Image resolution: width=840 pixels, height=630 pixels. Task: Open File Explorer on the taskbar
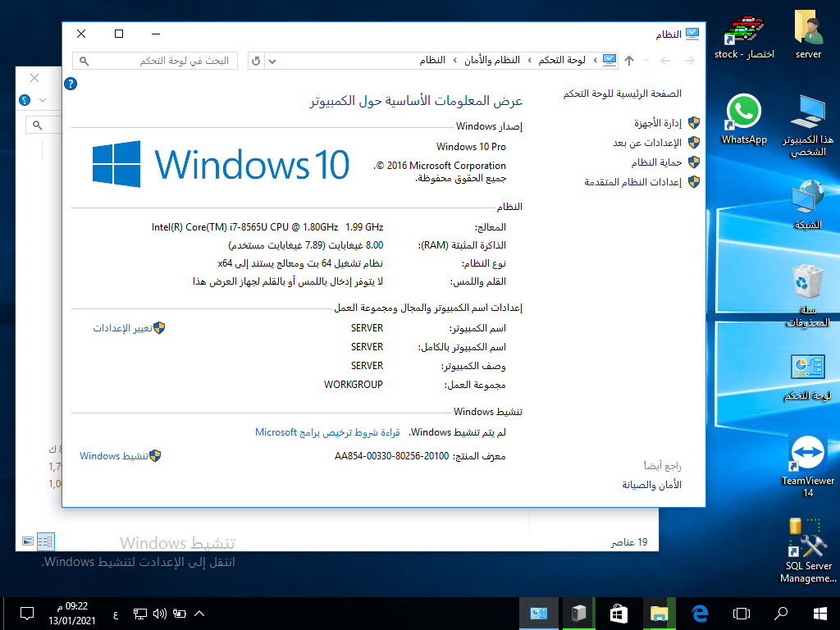(659, 614)
